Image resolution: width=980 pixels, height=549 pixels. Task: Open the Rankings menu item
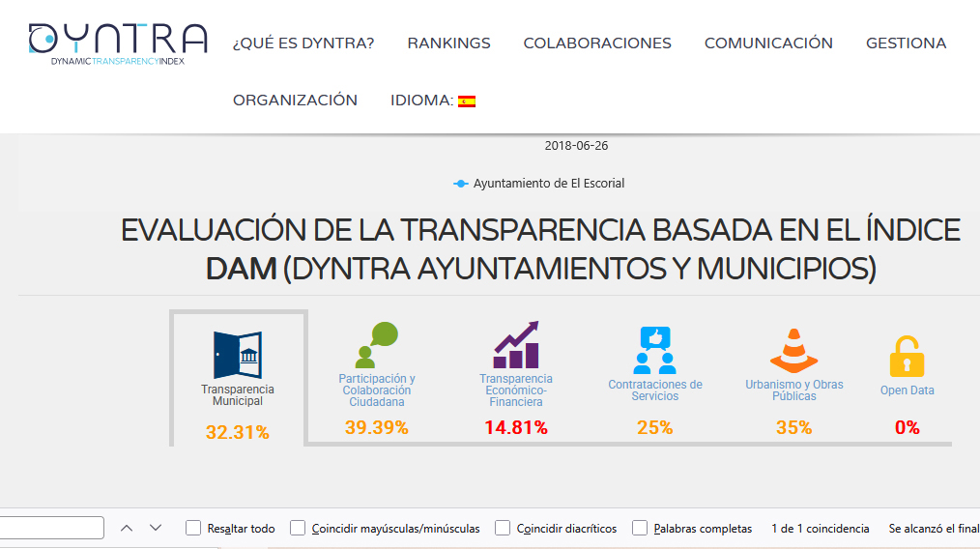pos(448,43)
